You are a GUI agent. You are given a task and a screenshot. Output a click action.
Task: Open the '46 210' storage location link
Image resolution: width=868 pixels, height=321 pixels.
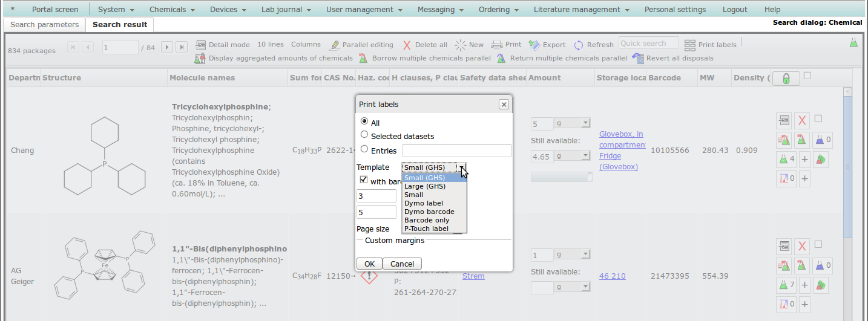pyautogui.click(x=612, y=276)
